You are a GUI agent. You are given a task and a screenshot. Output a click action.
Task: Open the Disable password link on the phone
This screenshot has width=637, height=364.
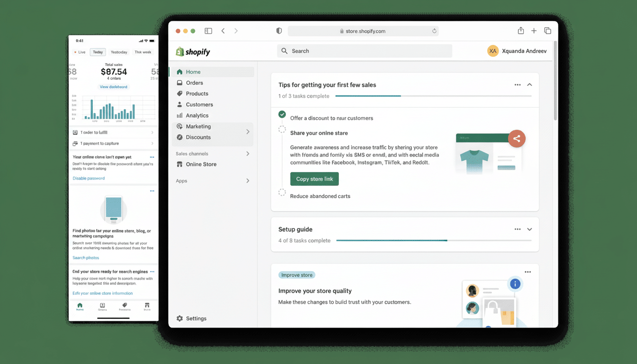(x=89, y=178)
